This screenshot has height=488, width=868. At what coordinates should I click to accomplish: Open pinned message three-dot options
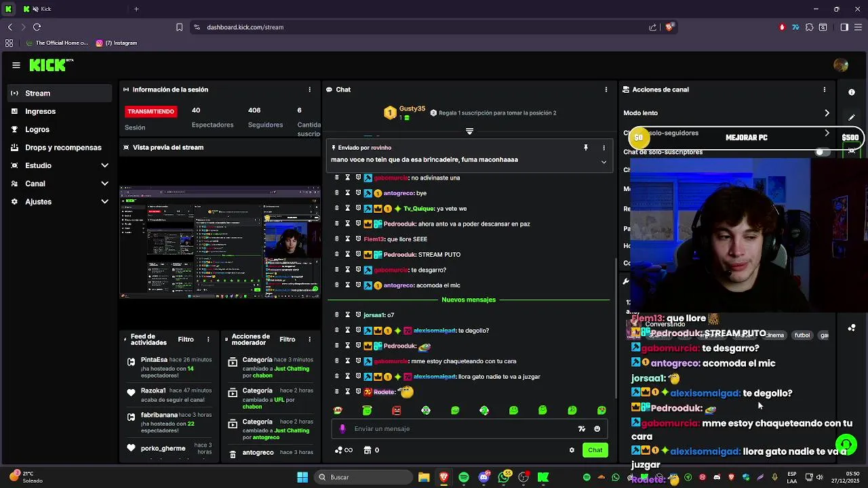(x=604, y=147)
